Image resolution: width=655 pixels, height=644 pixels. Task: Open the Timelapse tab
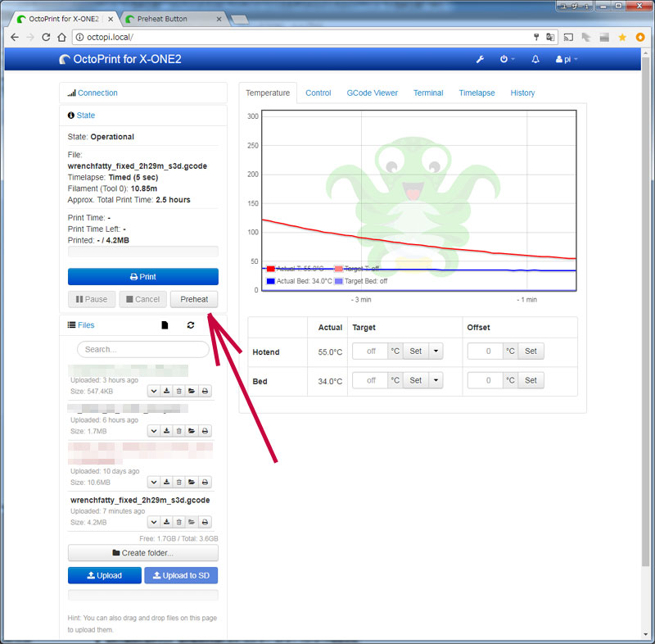(x=477, y=93)
